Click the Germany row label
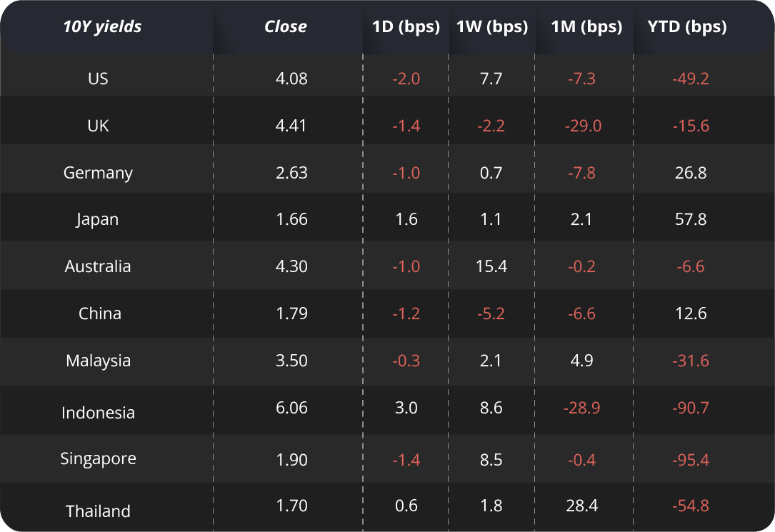The image size is (775, 532). (98, 173)
